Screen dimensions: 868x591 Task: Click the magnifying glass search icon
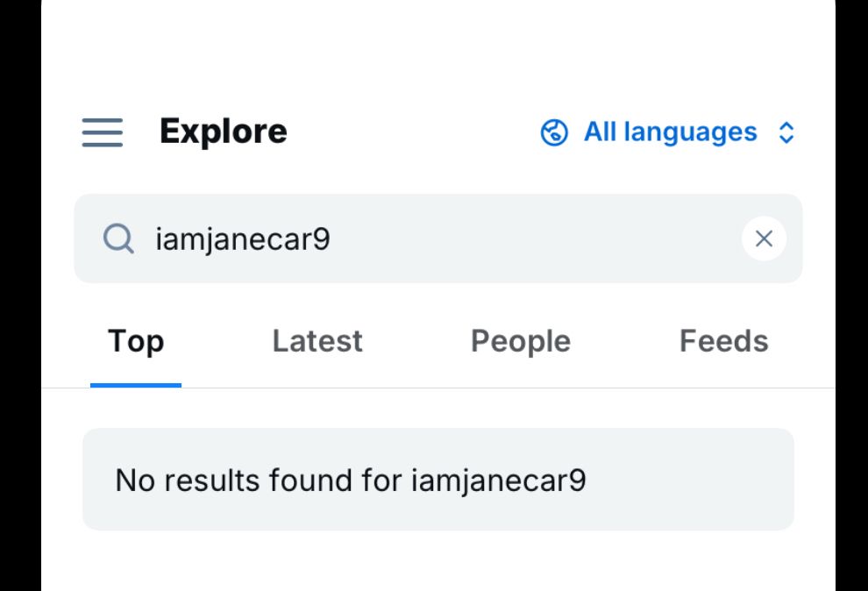pos(118,239)
